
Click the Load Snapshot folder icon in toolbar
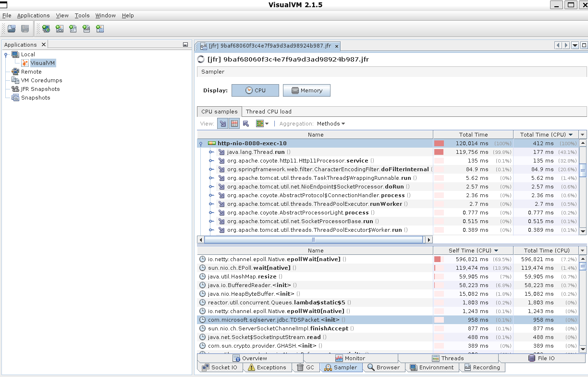(x=12, y=29)
